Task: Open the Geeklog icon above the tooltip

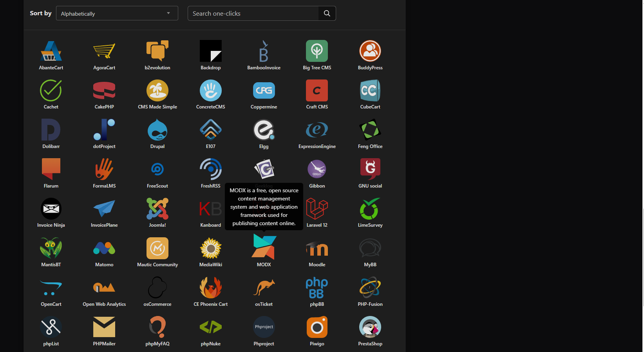Action: [264, 169]
